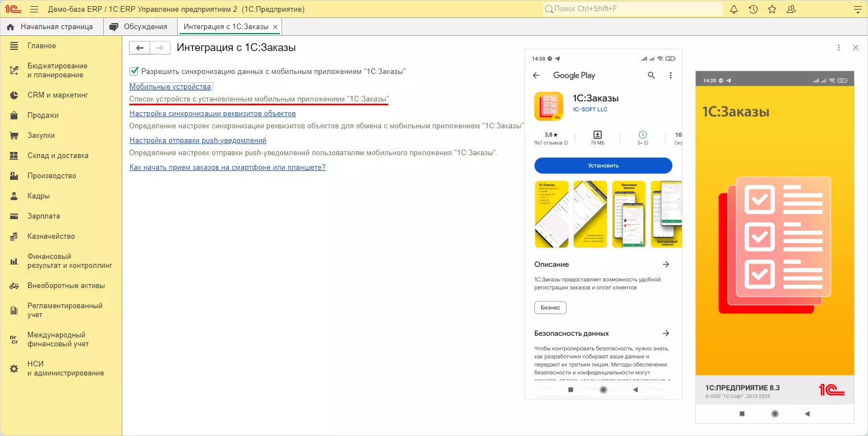Open the Контролируй оплаты screenshot thumbnail

[666, 214]
